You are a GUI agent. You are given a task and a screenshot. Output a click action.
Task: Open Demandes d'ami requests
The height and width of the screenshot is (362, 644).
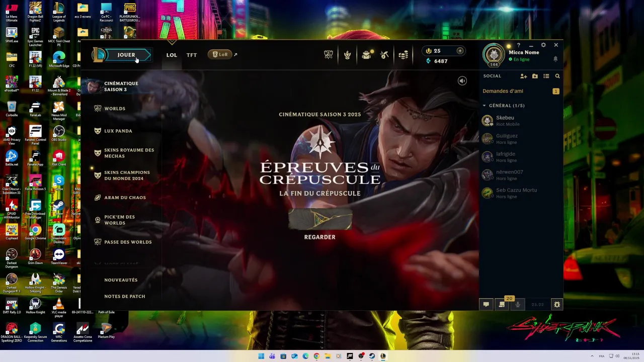[x=521, y=91]
